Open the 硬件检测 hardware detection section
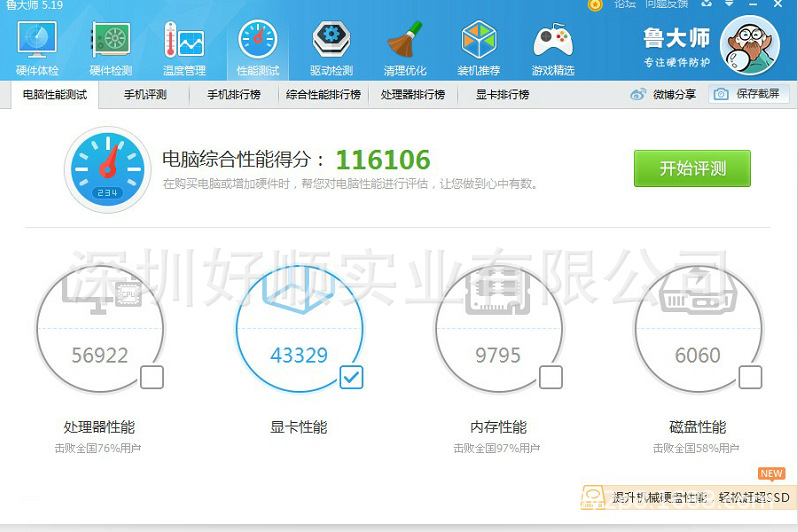 110,49
